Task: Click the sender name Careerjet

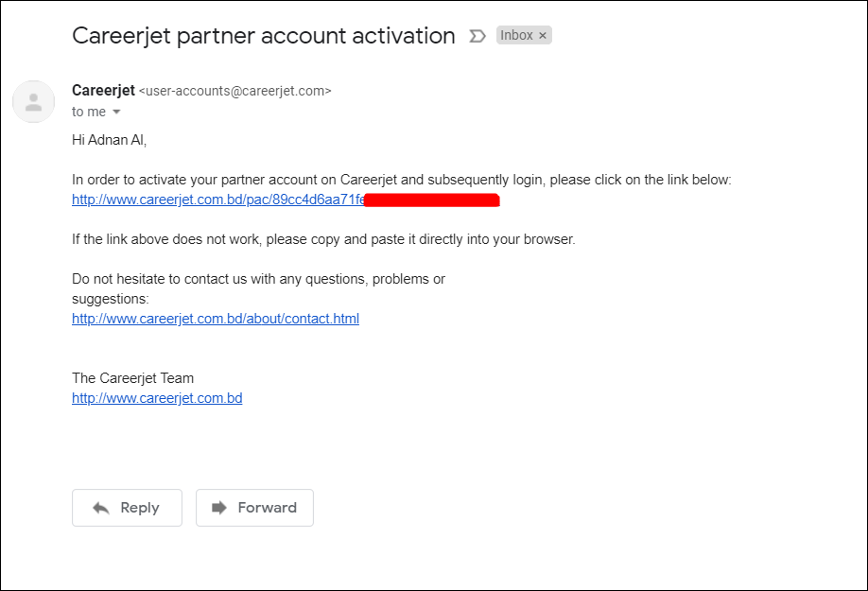Action: [x=103, y=90]
